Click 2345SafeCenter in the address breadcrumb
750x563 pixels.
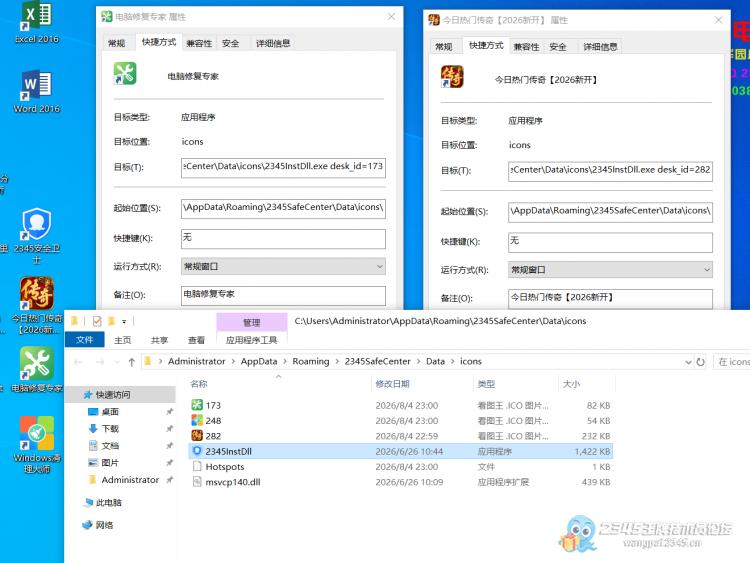coord(377,361)
